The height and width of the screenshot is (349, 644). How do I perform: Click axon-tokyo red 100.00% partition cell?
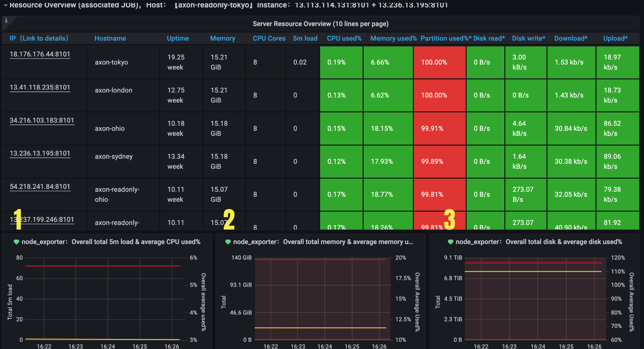click(439, 62)
